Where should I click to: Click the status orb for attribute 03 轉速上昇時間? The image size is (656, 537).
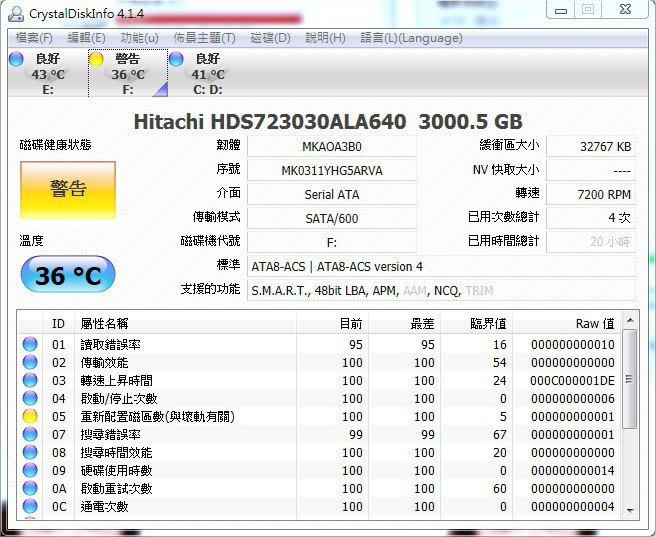click(30, 380)
